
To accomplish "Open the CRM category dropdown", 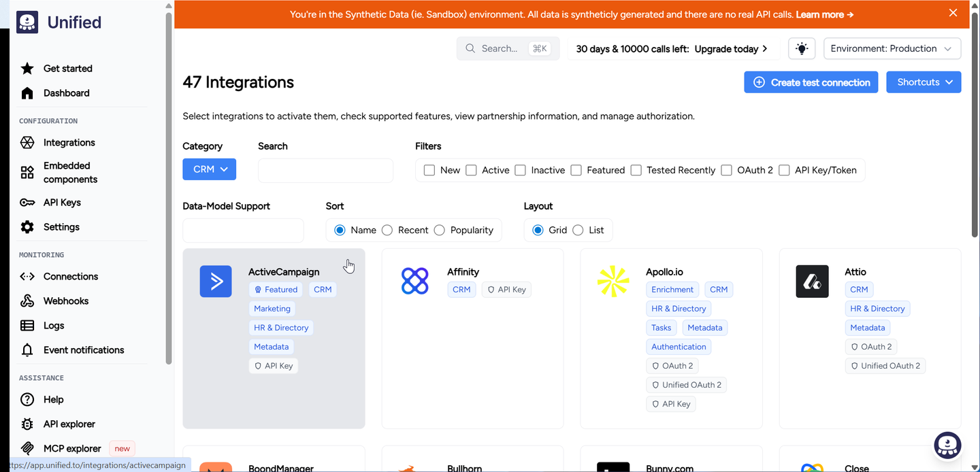I will point(209,169).
